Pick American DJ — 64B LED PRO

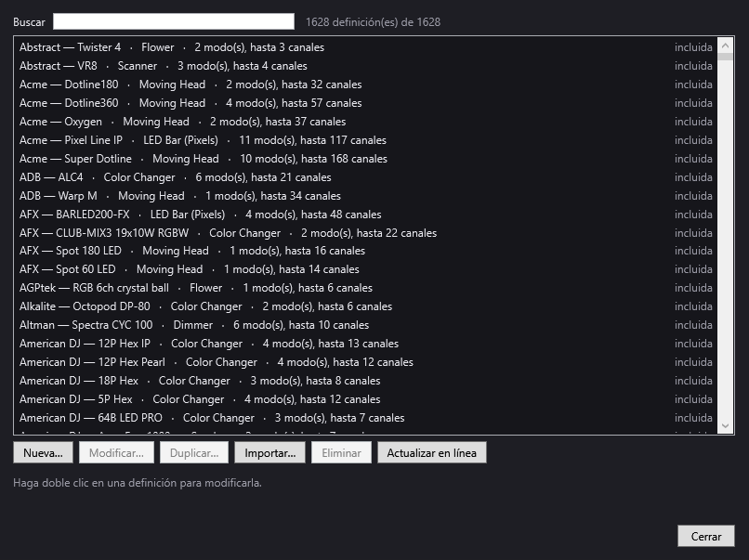click(x=365, y=419)
